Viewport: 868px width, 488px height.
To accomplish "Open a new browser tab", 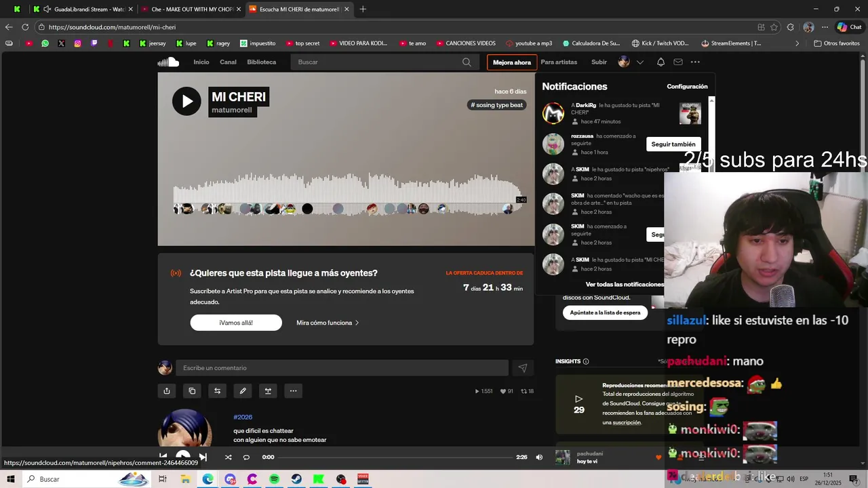I will (363, 9).
